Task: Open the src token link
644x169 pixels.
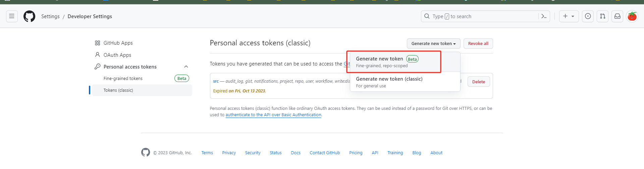Action: 216,81
